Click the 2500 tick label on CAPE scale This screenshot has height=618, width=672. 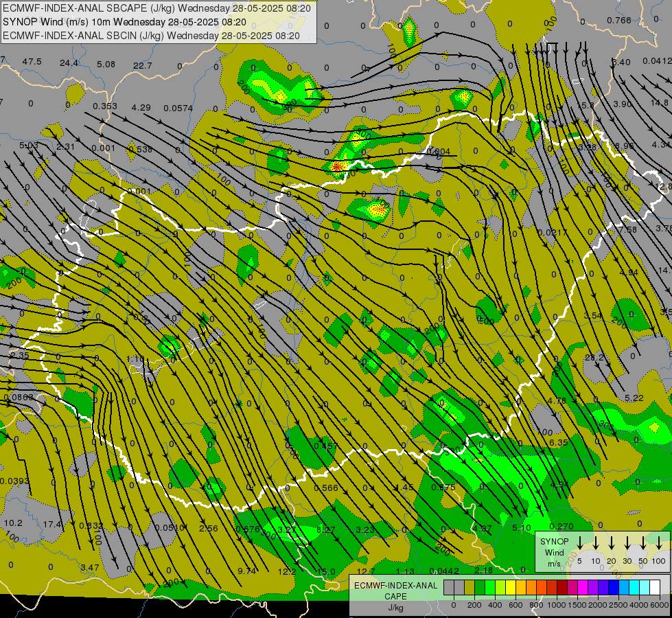click(618, 605)
